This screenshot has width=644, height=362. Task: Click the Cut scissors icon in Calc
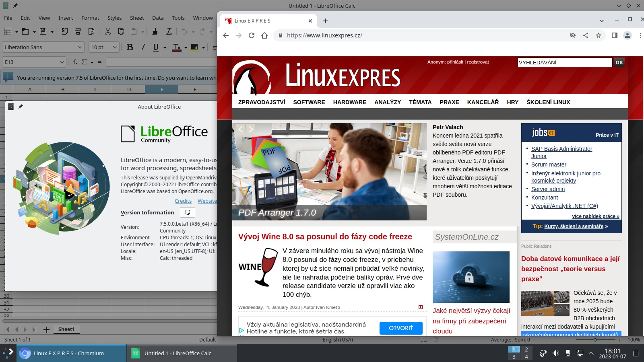pos(107,31)
